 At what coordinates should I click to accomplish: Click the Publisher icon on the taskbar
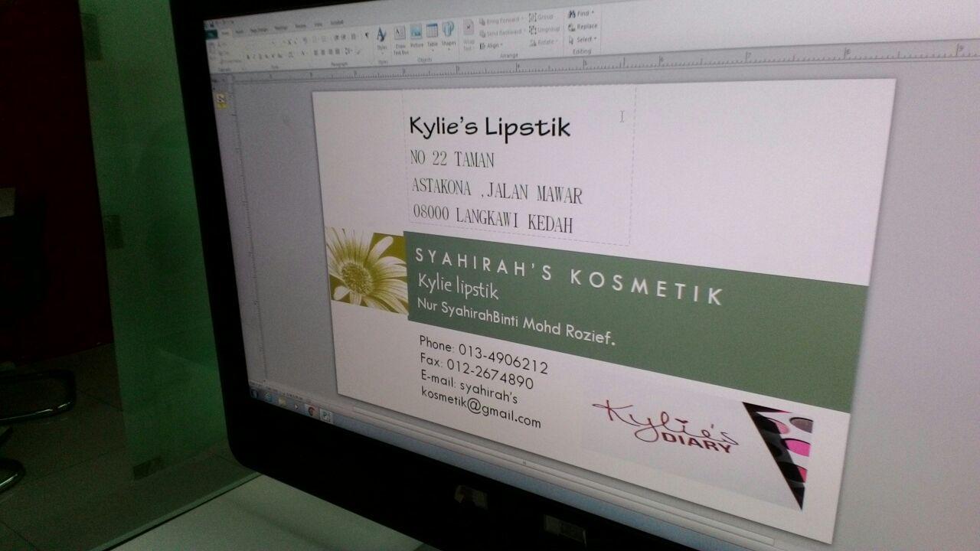[327, 415]
